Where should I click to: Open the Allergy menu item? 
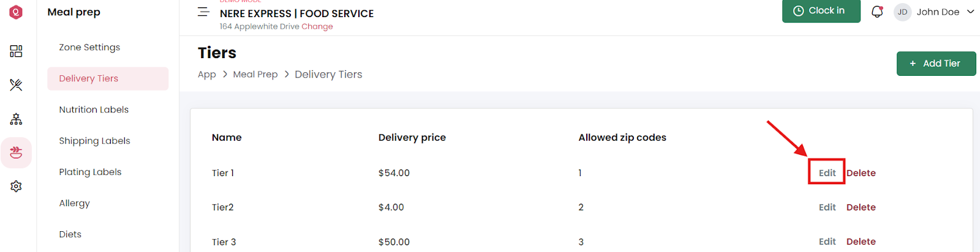tap(74, 203)
